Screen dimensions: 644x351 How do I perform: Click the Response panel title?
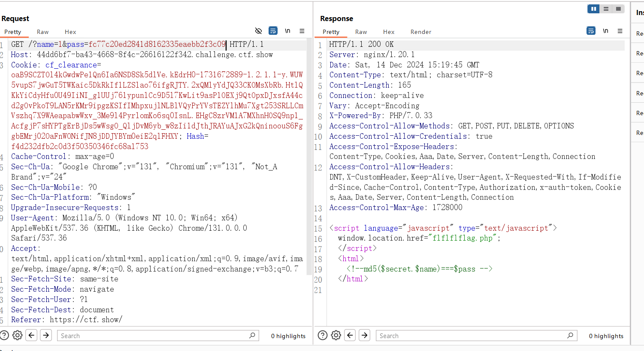click(x=337, y=18)
